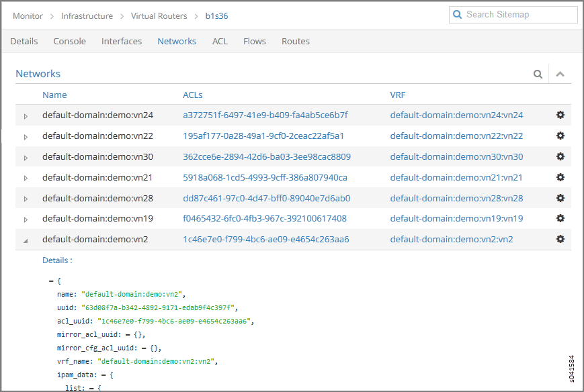Open VRF link default-domain:demo:vn22:vn22
The image size is (584, 392).
click(x=456, y=136)
